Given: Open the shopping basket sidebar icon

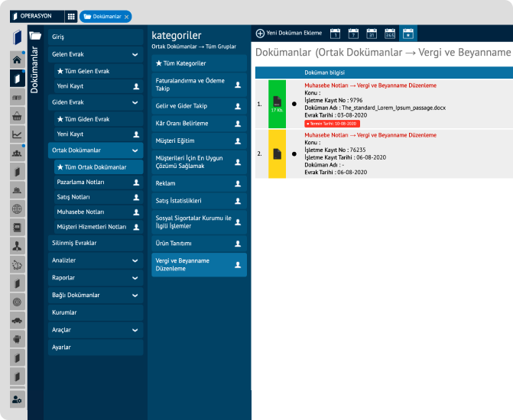Looking at the screenshot, I should [17, 116].
